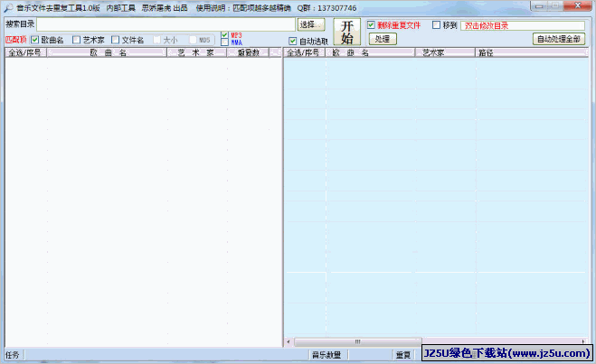Click the 处理 process button
Viewport: 596px width, 364px height.
383,39
